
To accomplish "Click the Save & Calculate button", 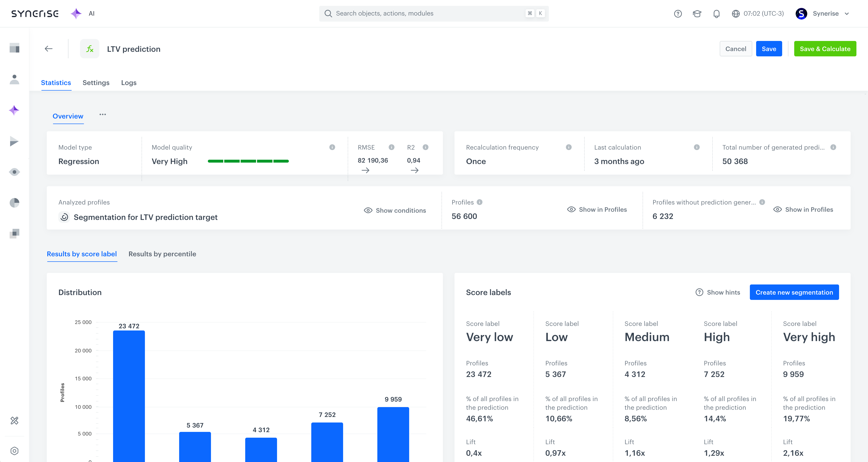I will point(825,48).
